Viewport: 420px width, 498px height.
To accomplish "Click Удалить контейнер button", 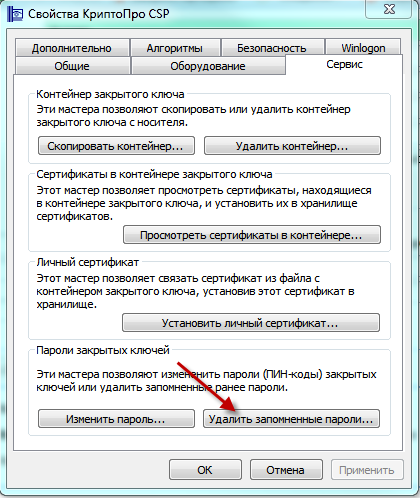I will point(292,146).
